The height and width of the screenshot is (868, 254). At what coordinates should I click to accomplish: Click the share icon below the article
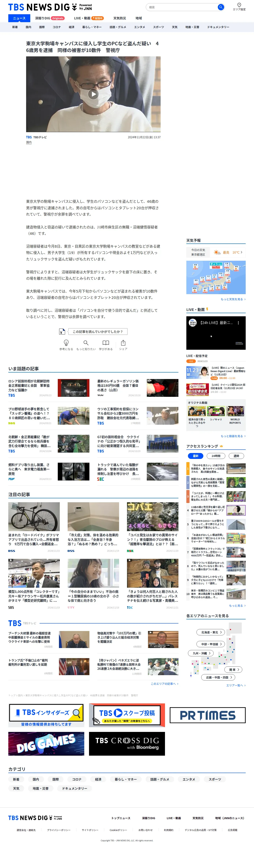pyautogui.click(x=123, y=343)
